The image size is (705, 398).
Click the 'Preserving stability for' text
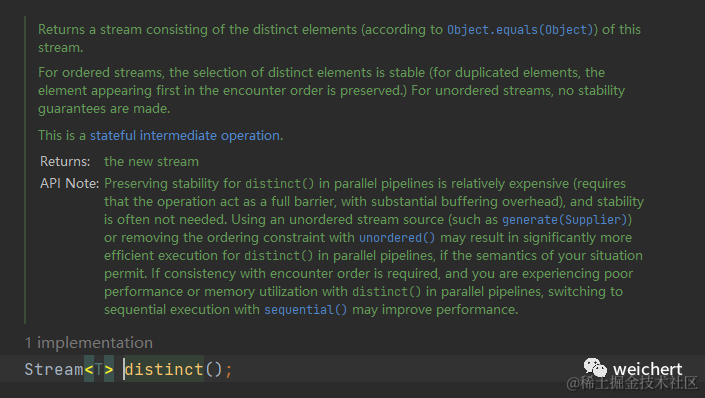pos(173,183)
